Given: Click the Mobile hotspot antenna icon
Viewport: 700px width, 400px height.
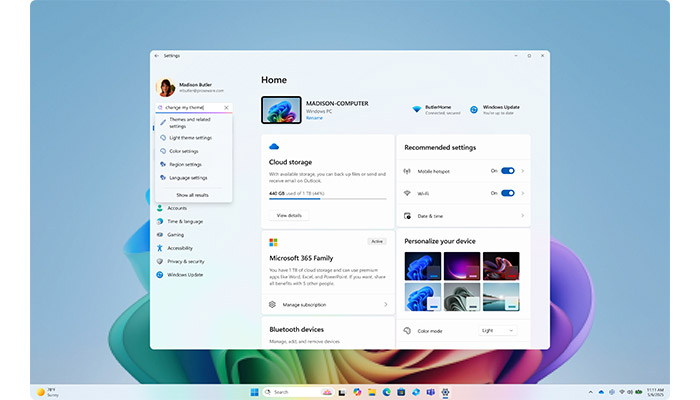Looking at the screenshot, I should [x=407, y=171].
